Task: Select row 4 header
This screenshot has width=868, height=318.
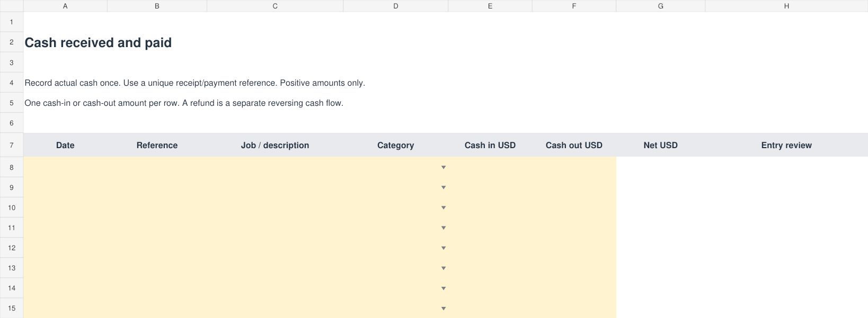Action: [12, 83]
